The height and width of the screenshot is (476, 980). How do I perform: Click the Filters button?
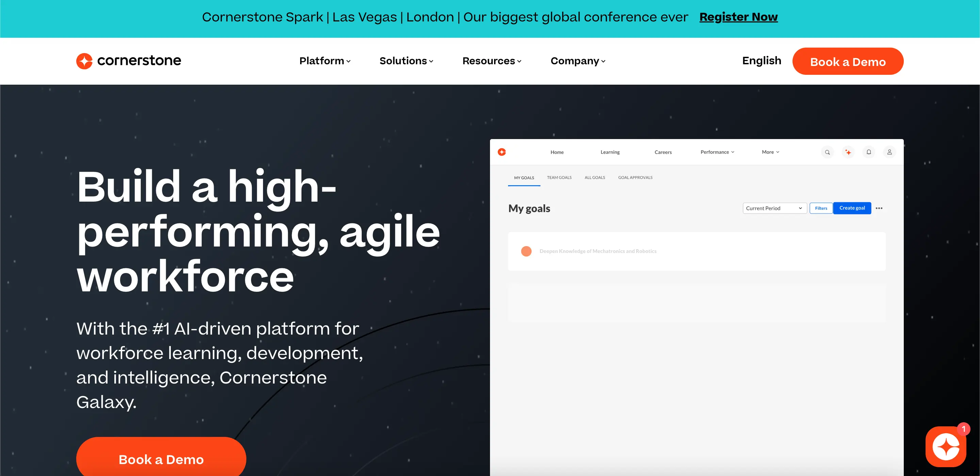[821, 208]
